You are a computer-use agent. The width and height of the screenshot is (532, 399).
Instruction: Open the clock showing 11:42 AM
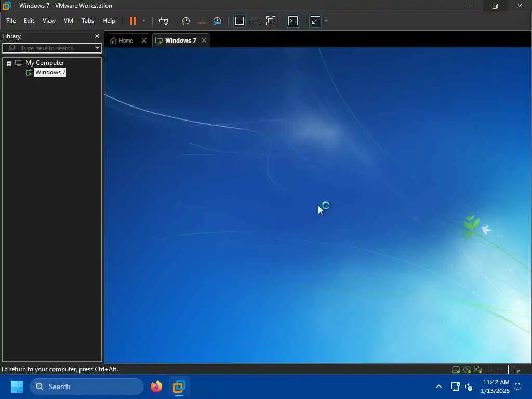click(x=495, y=387)
